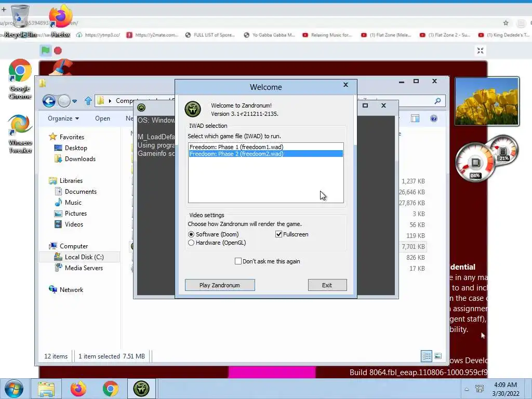This screenshot has width=532, height=399.
Task: Open Winaero Tweaker desktop shortcut
Action: tap(20, 134)
